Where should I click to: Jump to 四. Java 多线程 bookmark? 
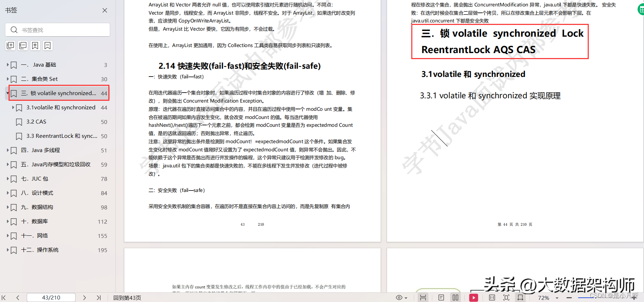click(40, 150)
